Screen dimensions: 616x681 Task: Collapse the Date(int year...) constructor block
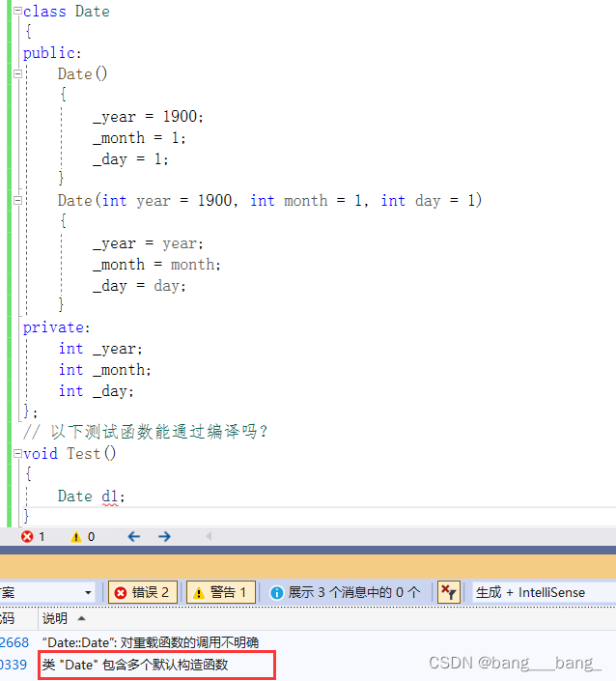pyautogui.click(x=17, y=201)
